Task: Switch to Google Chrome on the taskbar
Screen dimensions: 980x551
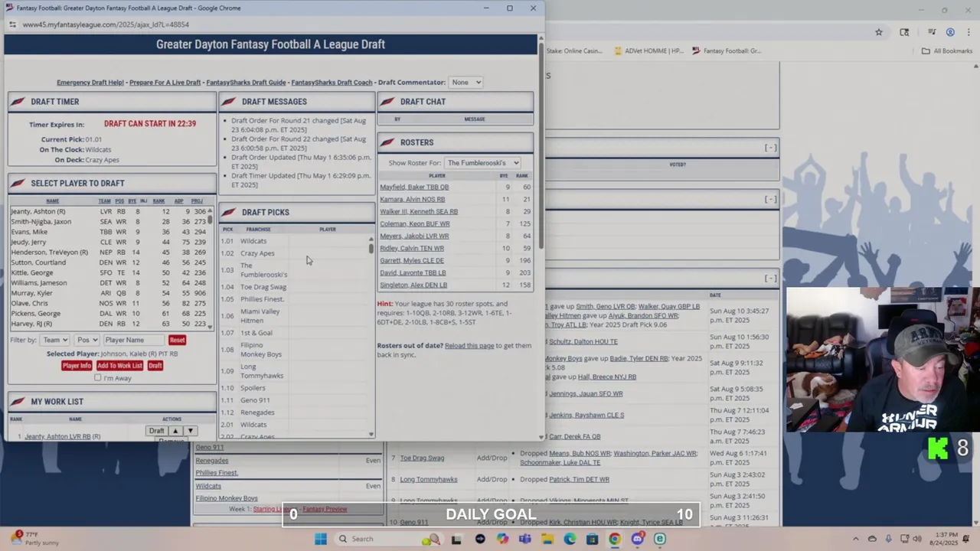Action: tap(615, 539)
